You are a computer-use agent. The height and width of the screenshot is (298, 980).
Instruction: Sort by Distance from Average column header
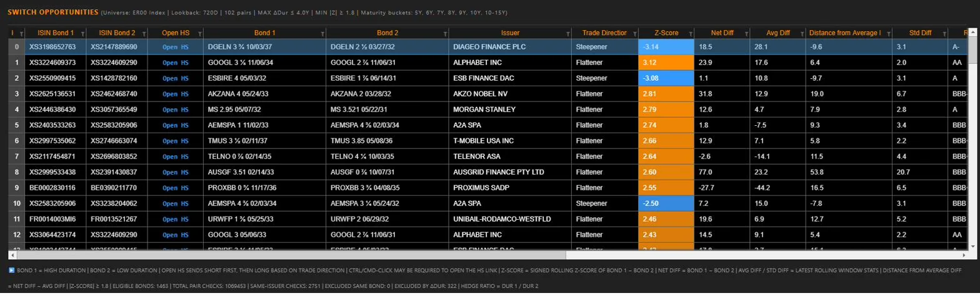pyautogui.click(x=844, y=33)
